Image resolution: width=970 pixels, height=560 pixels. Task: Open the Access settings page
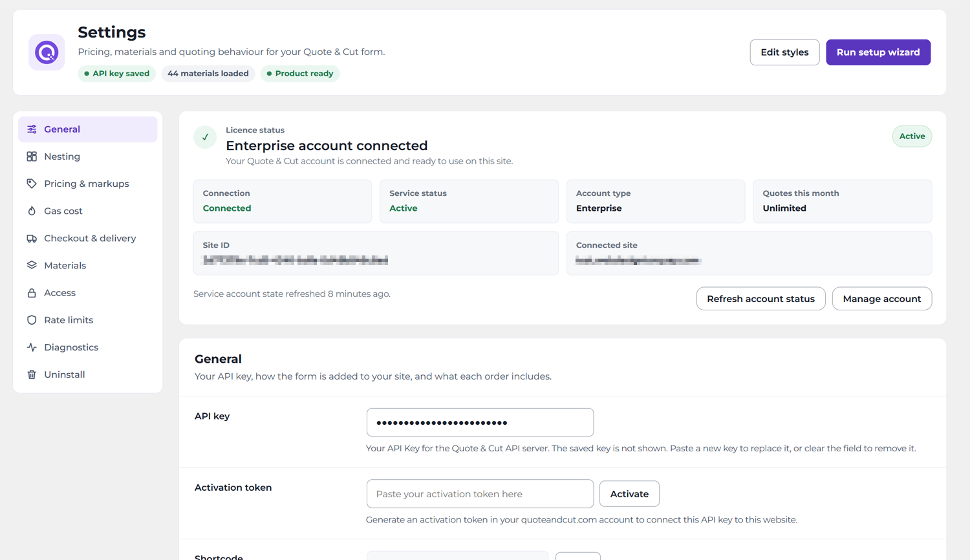(88, 293)
